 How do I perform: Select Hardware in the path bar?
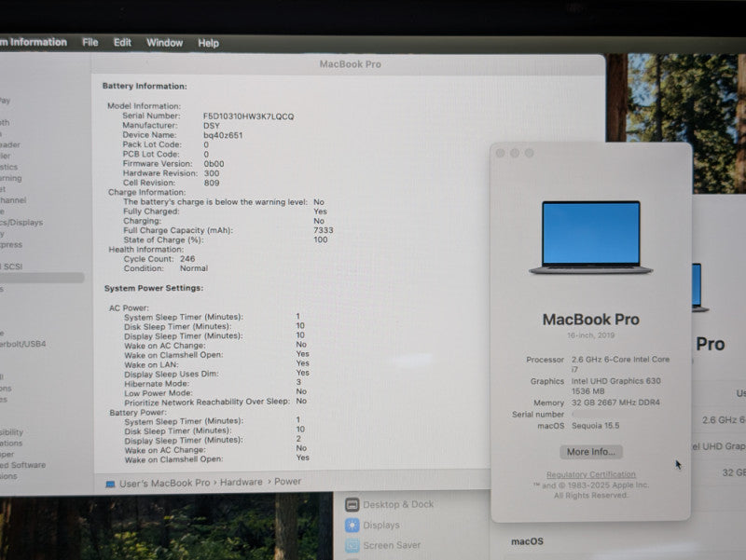[x=242, y=482]
